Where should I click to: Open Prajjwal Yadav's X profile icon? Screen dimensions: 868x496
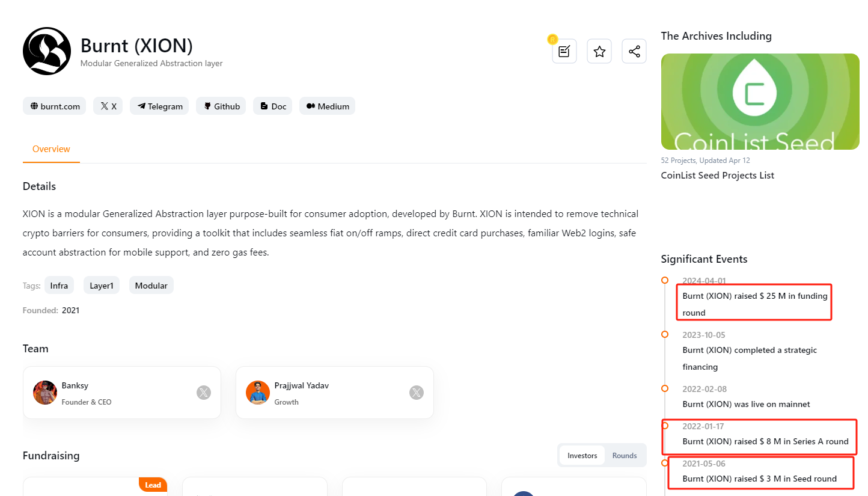point(417,393)
